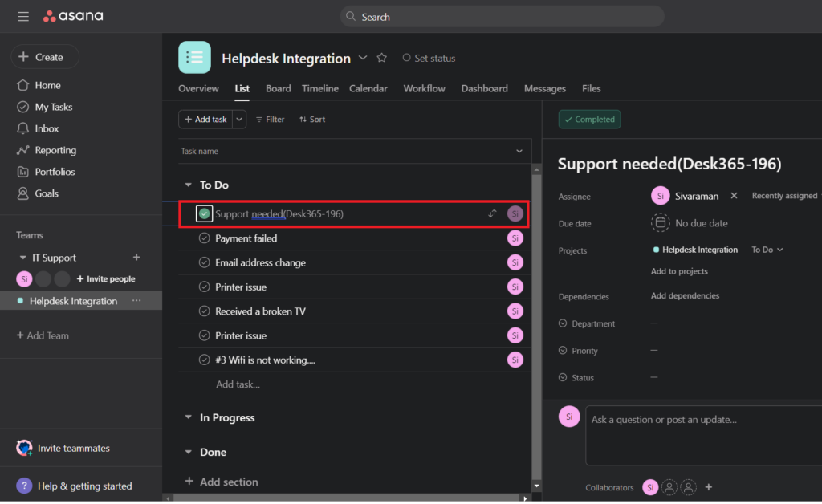Screen dimensions: 822x504
Task: Click Add Team in the sidebar
Action: pos(43,335)
